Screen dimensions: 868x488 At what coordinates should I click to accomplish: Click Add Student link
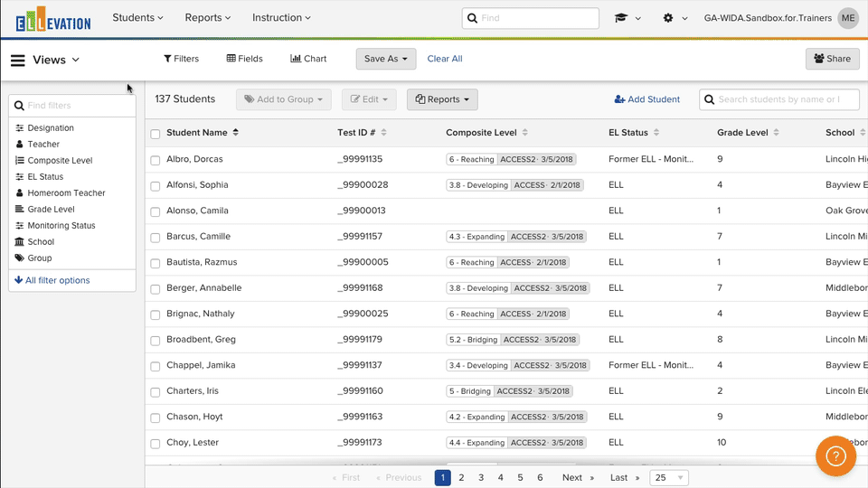click(x=647, y=99)
